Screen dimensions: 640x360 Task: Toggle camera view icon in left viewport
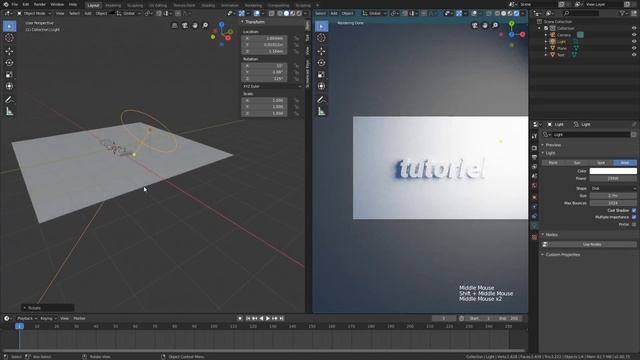point(184,25)
